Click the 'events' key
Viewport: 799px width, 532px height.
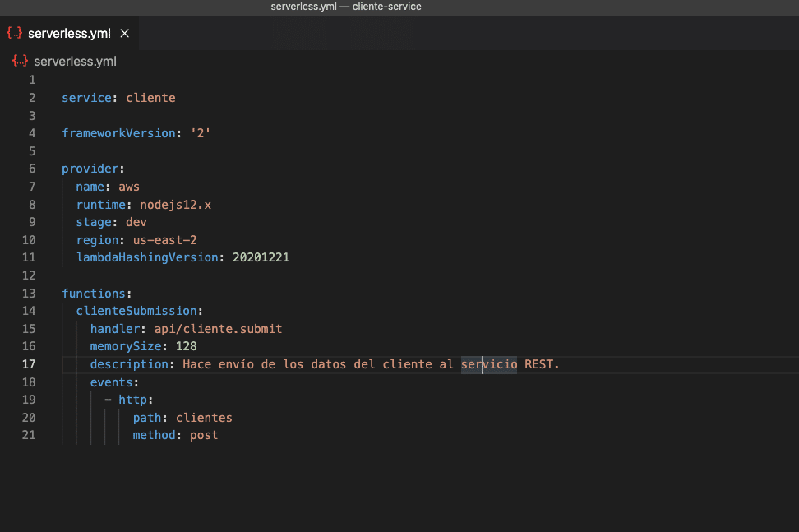(112, 382)
